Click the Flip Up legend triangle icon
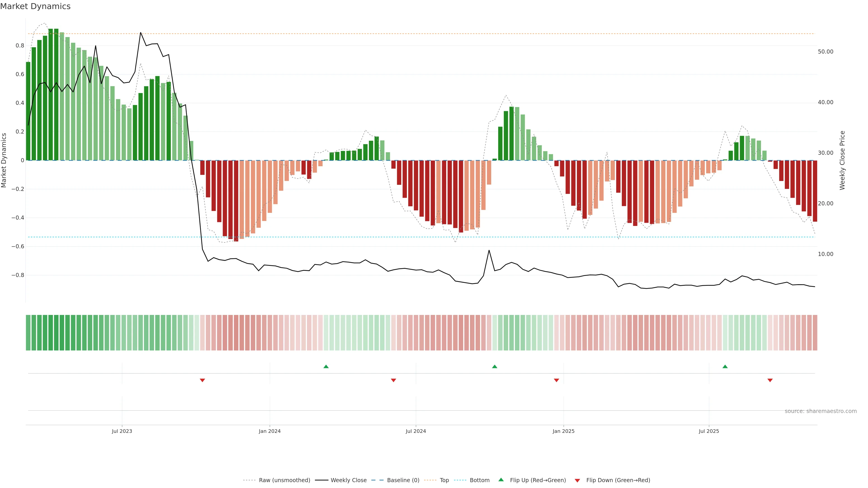The width and height of the screenshot is (868, 488). tap(501, 480)
